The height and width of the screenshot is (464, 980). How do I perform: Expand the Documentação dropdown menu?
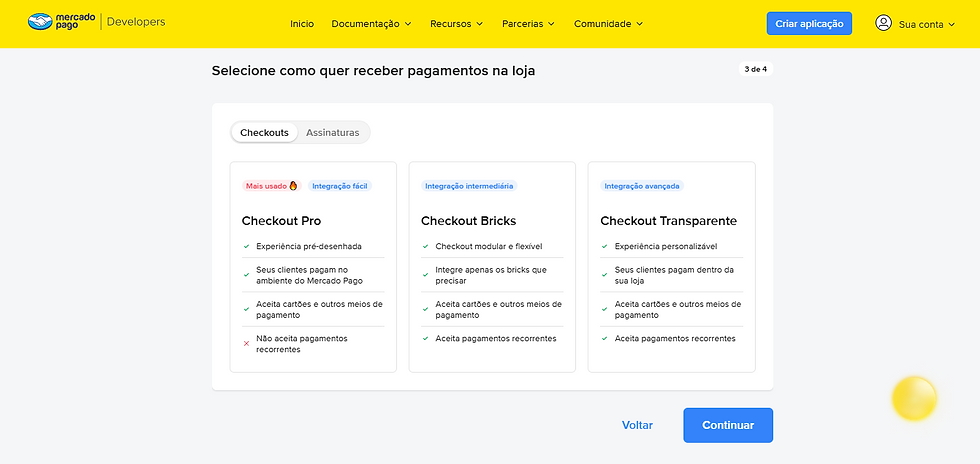(x=371, y=24)
